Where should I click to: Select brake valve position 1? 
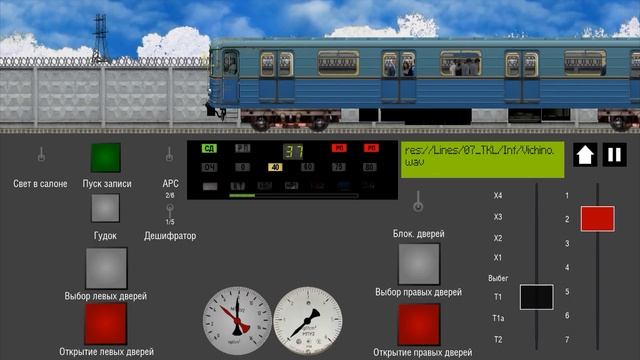(567, 196)
